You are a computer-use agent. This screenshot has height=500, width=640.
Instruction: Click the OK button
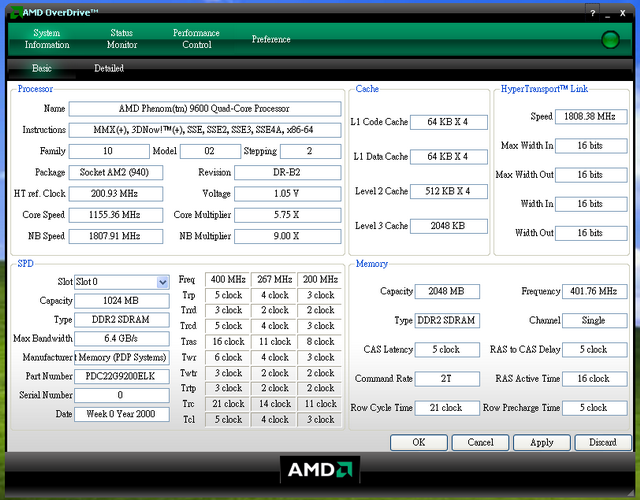tap(419, 442)
